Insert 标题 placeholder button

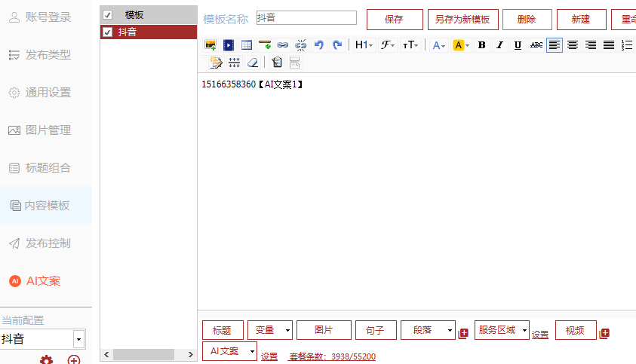223,330
